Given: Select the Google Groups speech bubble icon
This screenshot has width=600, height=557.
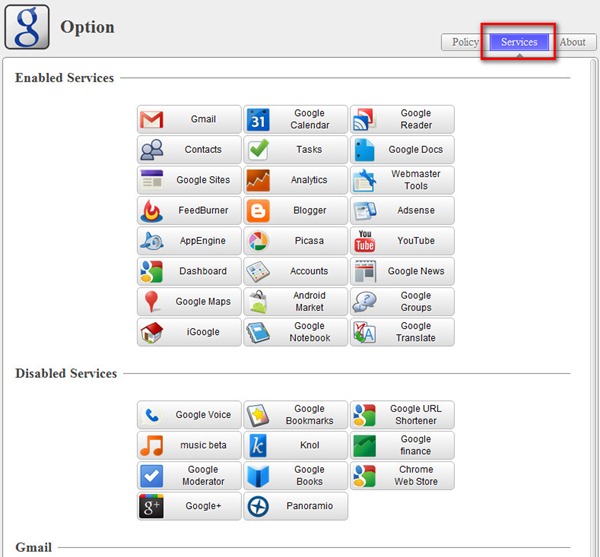Looking at the screenshot, I should click(364, 301).
